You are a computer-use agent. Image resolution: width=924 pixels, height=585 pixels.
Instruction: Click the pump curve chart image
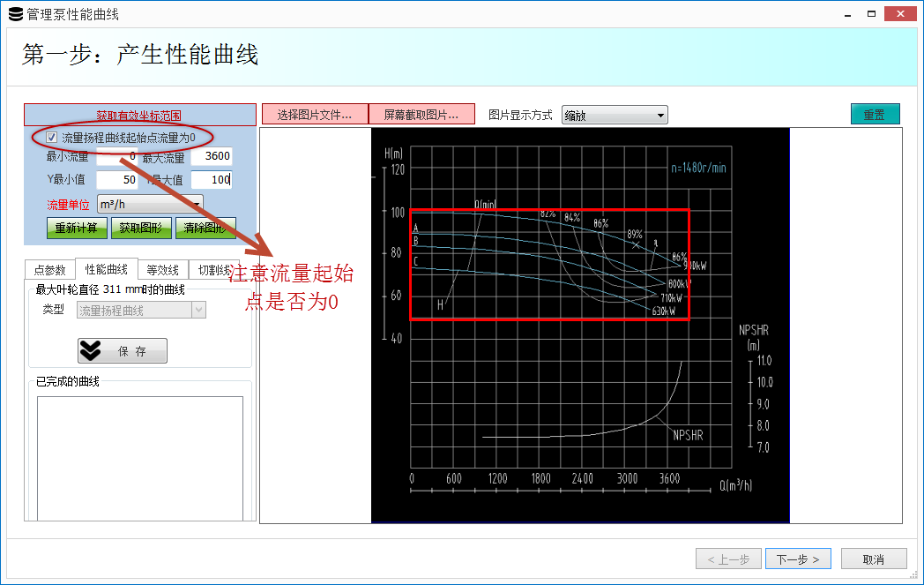click(580, 325)
